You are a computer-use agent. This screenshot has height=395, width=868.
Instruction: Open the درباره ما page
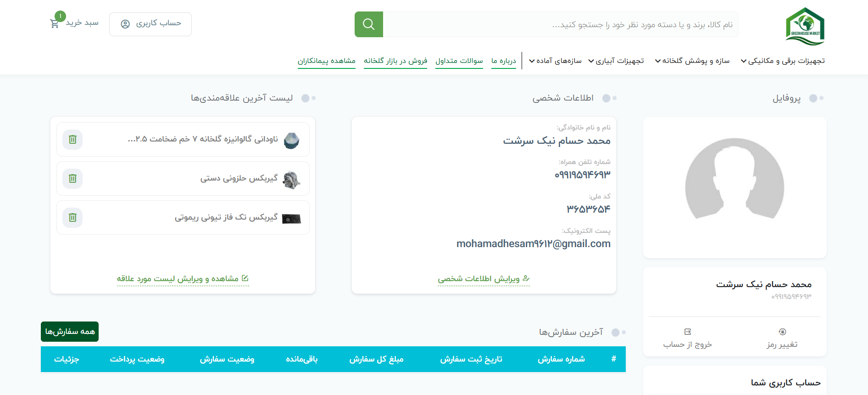pos(504,61)
